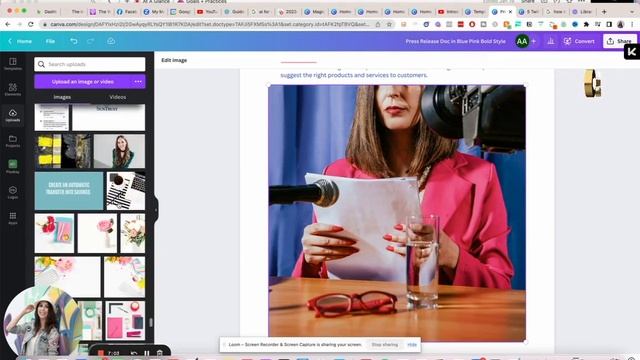The image size is (640, 360).
Task: Switch to the Videos tab
Action: [x=118, y=97]
